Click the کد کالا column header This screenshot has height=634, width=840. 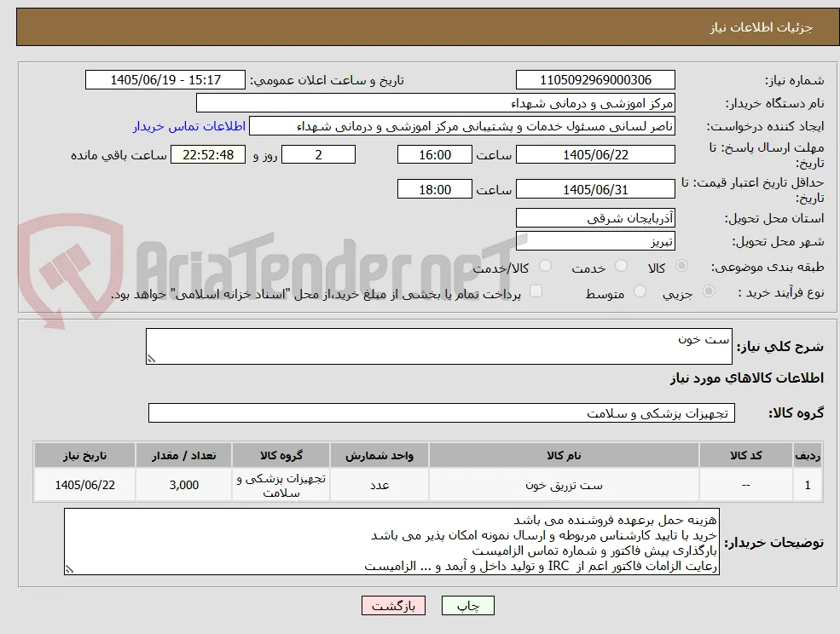745,455
